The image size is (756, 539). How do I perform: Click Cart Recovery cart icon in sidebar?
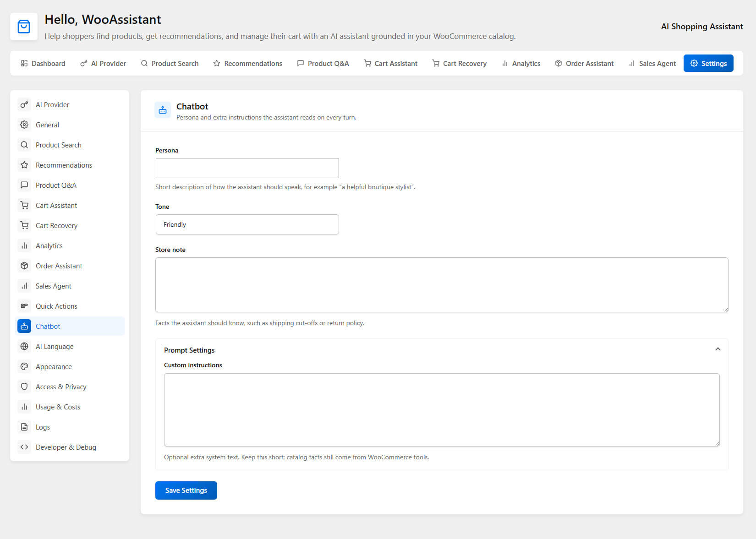(24, 225)
